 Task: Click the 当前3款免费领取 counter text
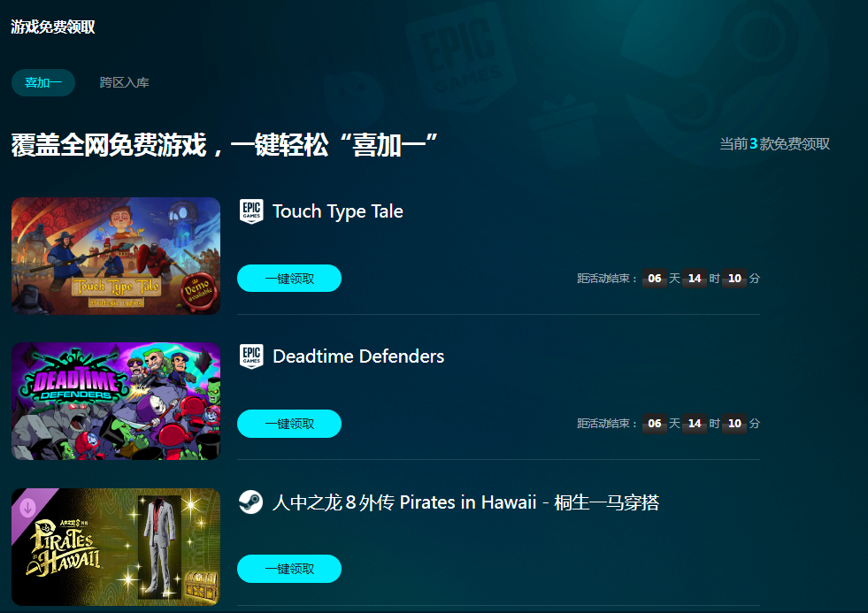(774, 144)
